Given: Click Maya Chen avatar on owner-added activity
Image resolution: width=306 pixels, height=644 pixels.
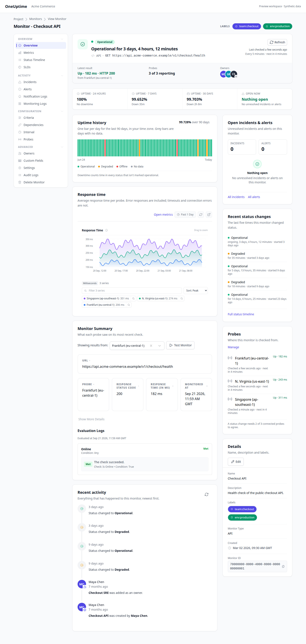Looking at the screenshot, I should [x=82, y=584].
